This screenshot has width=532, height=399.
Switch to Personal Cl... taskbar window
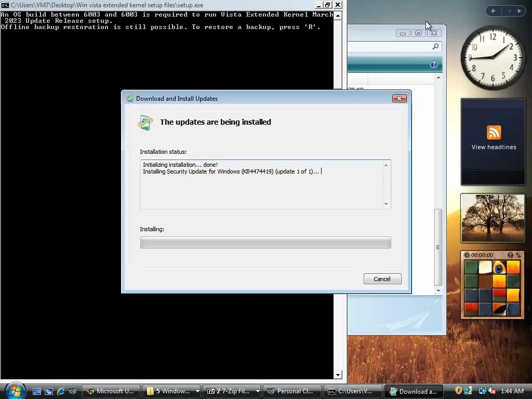click(x=292, y=391)
